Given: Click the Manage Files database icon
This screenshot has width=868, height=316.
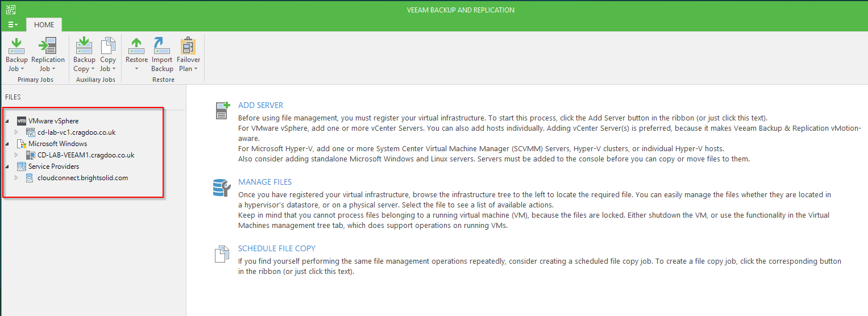Looking at the screenshot, I should (x=221, y=187).
